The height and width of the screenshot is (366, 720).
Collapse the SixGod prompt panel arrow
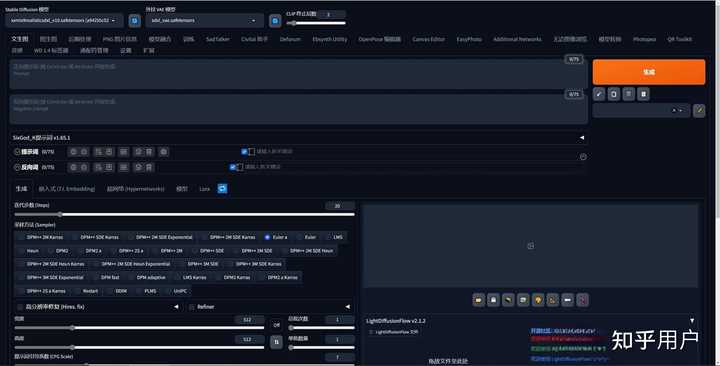click(582, 138)
